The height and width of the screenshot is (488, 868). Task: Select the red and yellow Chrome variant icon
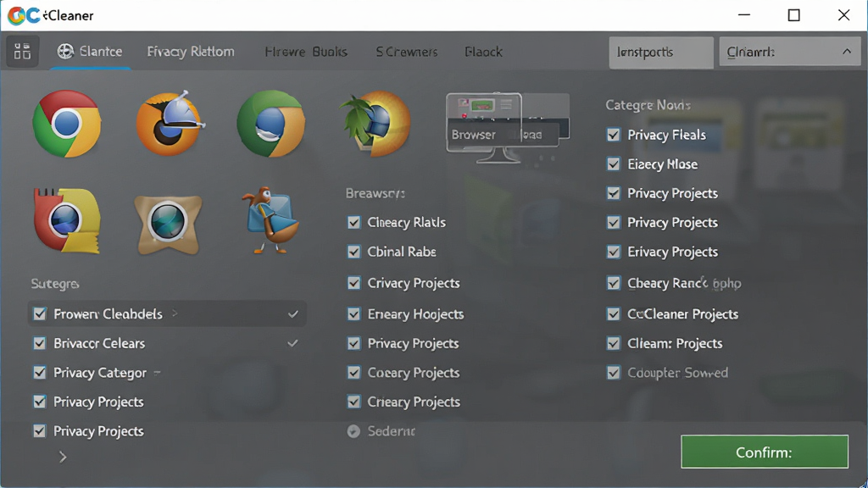tap(67, 221)
